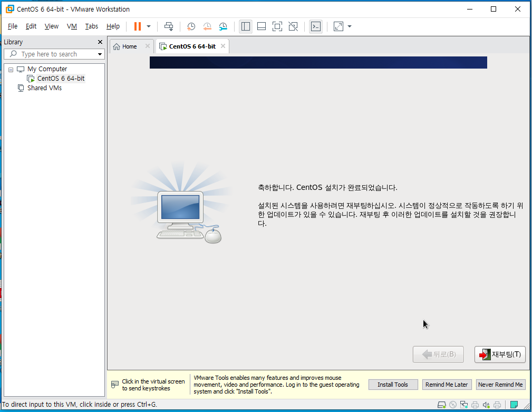The width and height of the screenshot is (532, 412).
Task: Click the hard disk status icon
Action: [441, 405]
